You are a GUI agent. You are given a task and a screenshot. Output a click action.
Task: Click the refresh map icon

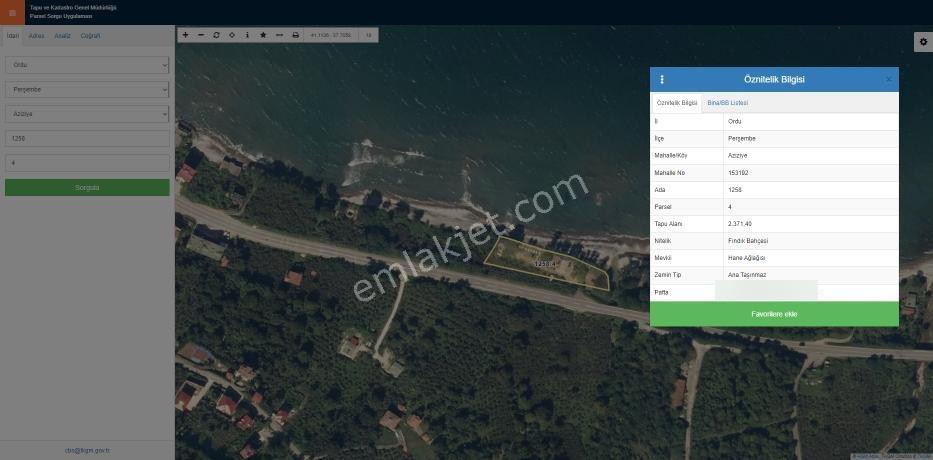(217, 35)
